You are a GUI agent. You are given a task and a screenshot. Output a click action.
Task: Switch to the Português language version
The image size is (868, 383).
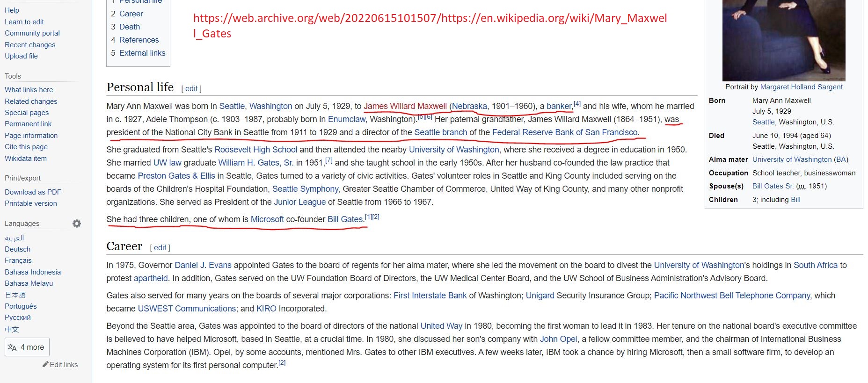21,306
